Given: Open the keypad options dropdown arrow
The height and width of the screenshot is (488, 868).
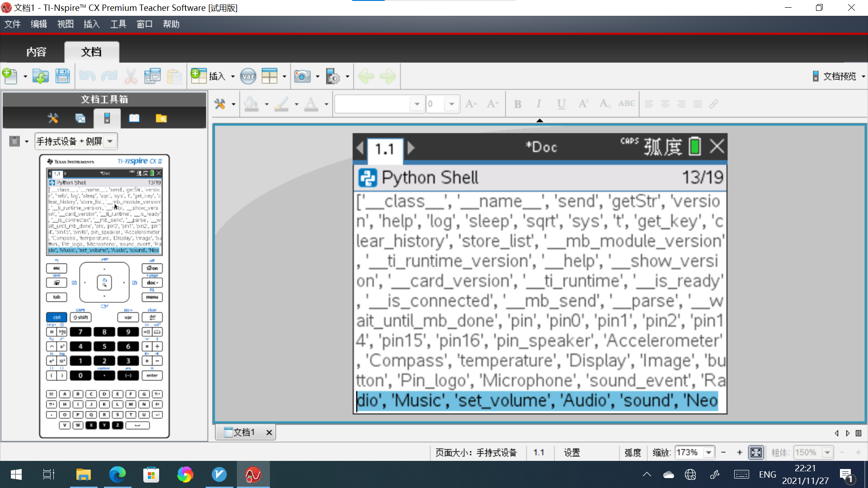Looking at the screenshot, I should point(27,141).
